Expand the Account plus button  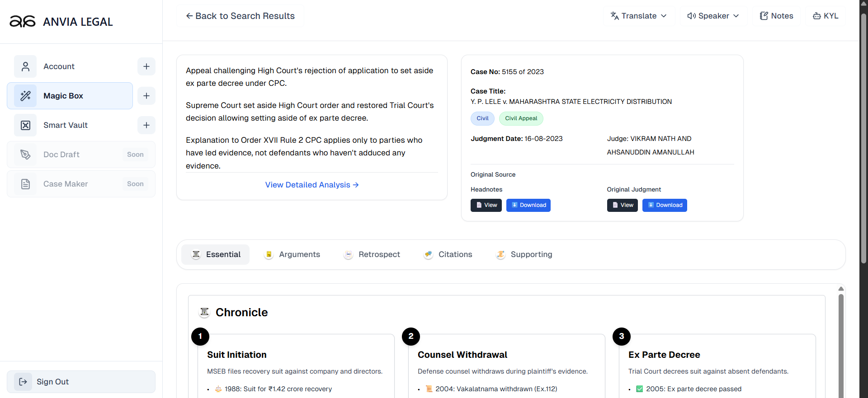tap(146, 66)
